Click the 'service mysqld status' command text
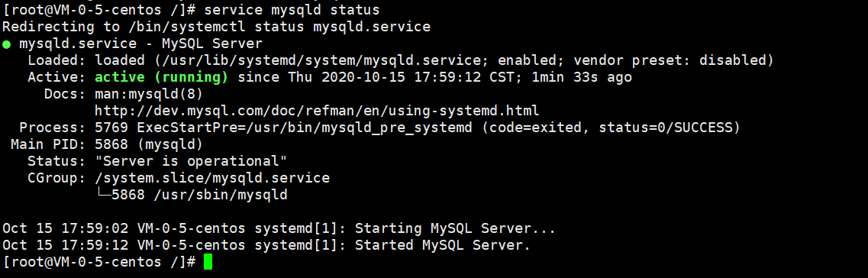Image resolution: width=868 pixels, height=278 pixels. (x=292, y=10)
